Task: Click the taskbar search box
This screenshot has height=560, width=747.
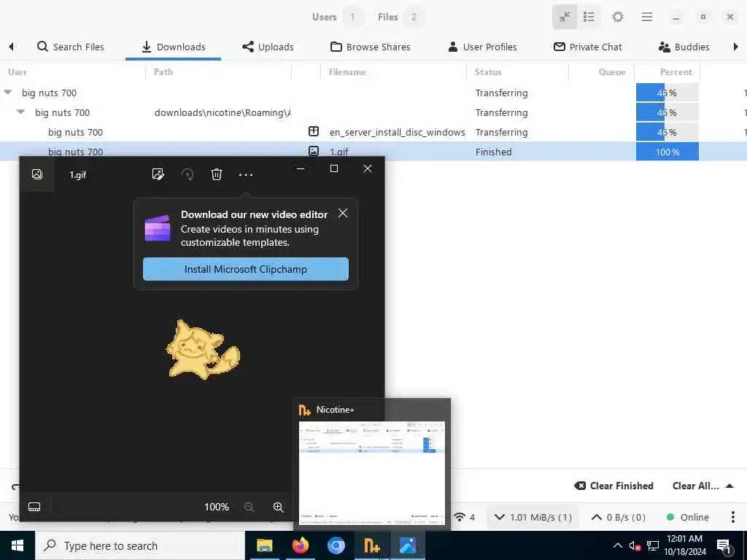Action: tap(140, 545)
